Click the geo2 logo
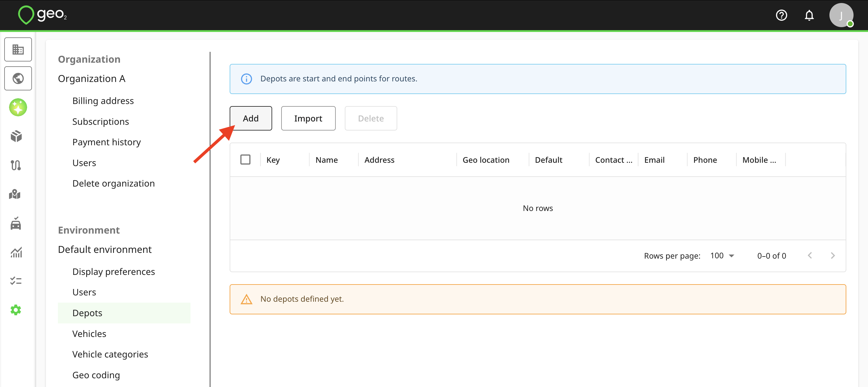 point(42,15)
